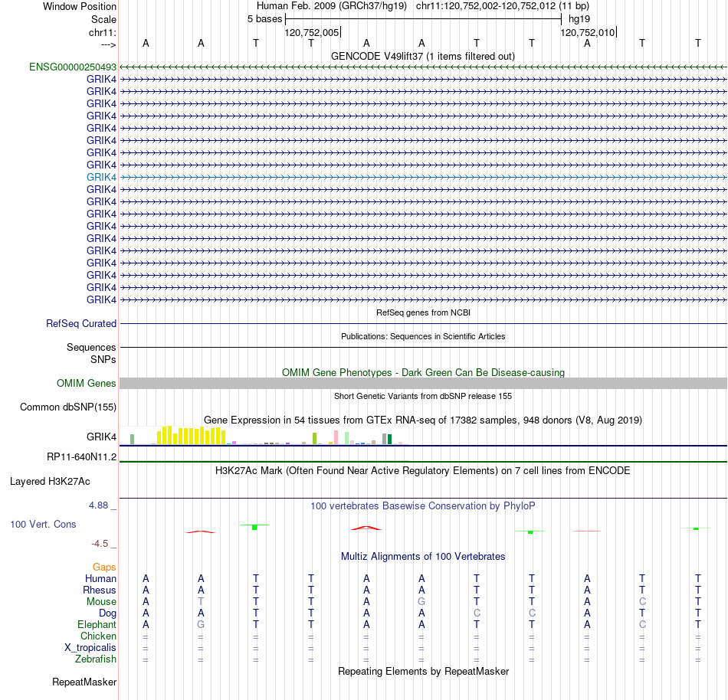Screen dimensions: 728x700
Task: Open the OMIM Gene Phenotypes track title
Action: click(424, 372)
